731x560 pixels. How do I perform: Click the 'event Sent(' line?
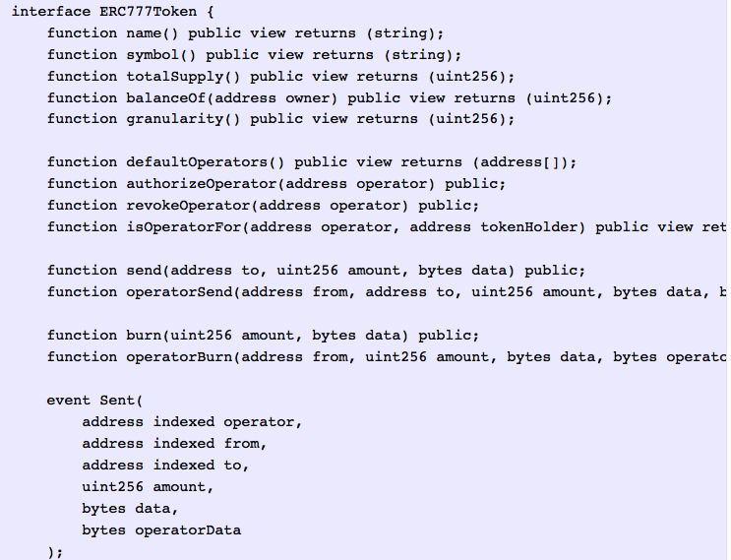[x=95, y=400]
